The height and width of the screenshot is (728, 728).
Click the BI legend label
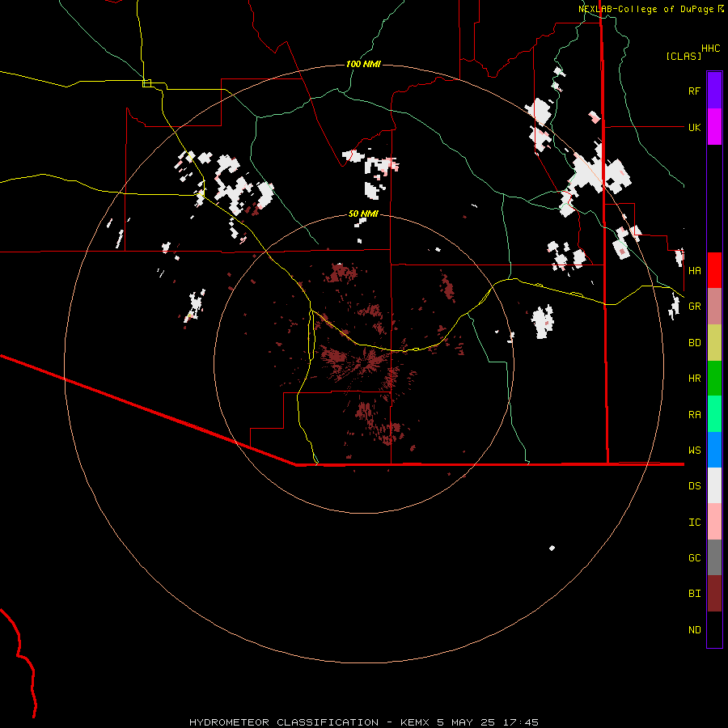coord(694,594)
